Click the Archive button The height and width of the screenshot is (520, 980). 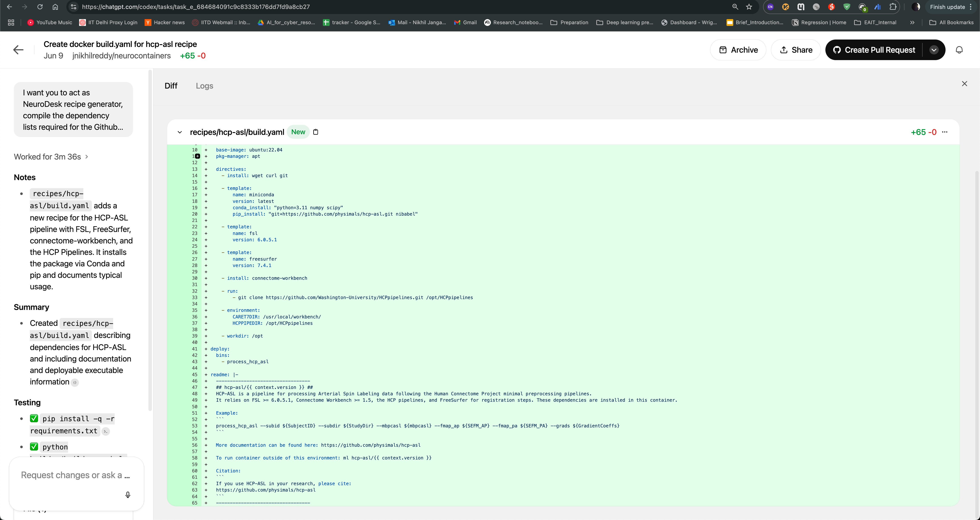coord(738,50)
